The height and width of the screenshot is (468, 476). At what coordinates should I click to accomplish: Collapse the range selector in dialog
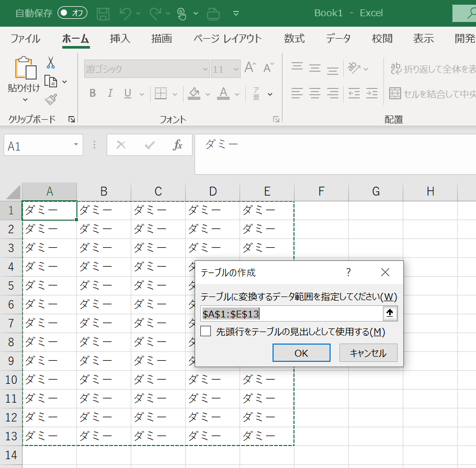click(x=390, y=313)
